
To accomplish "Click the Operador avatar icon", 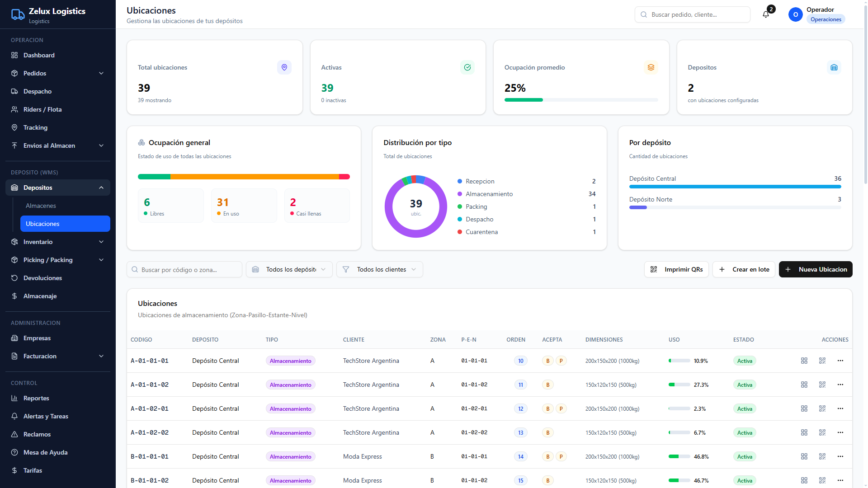I will click(x=796, y=14).
